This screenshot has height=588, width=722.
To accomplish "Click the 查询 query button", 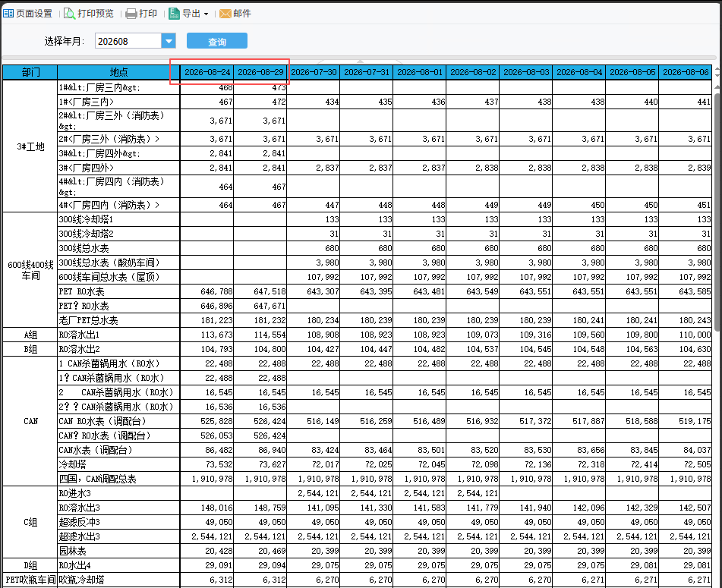I will pos(217,41).
